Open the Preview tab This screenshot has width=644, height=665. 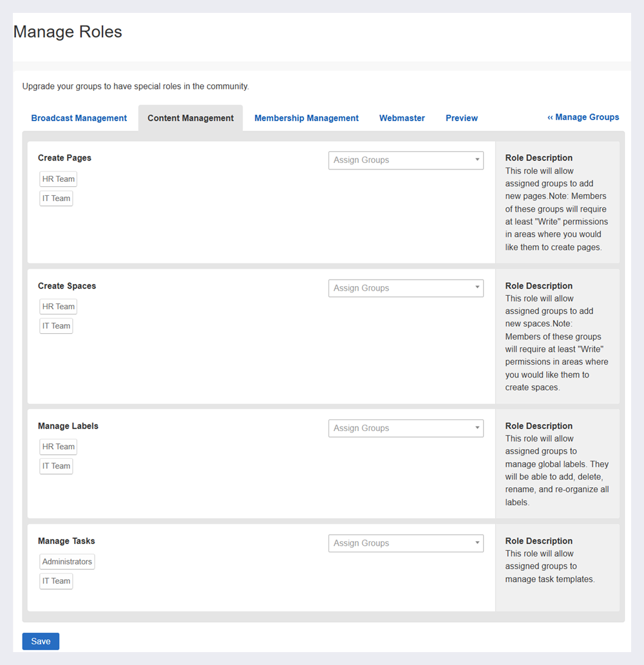click(461, 118)
